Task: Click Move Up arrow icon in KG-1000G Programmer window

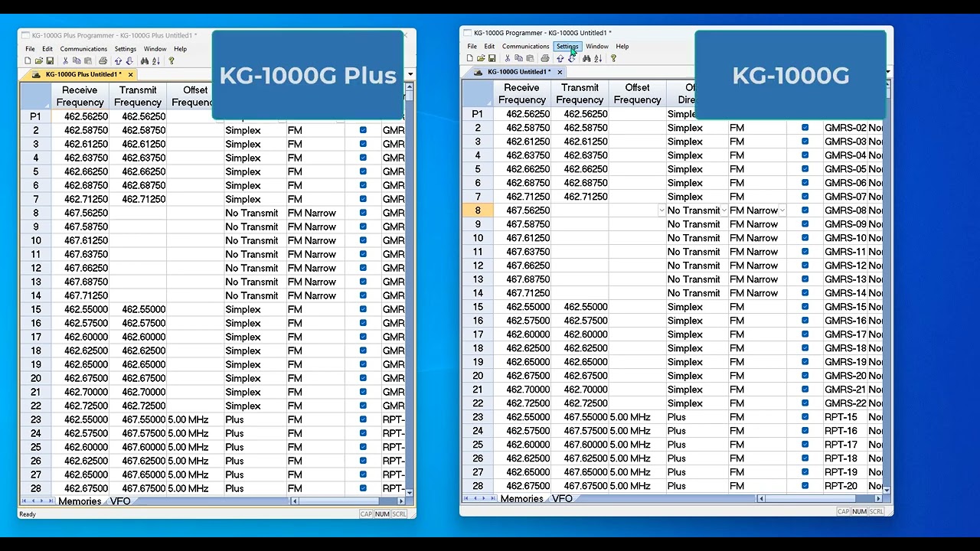Action: pyautogui.click(x=560, y=58)
